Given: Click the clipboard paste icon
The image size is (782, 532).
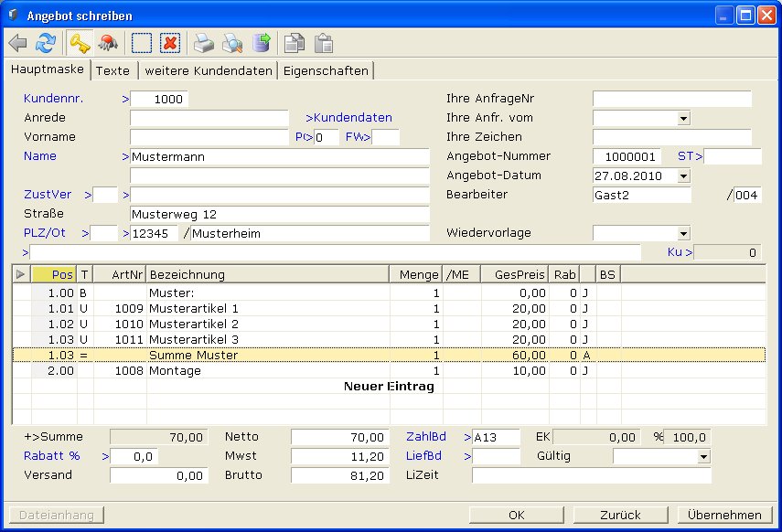Looking at the screenshot, I should coord(323,43).
